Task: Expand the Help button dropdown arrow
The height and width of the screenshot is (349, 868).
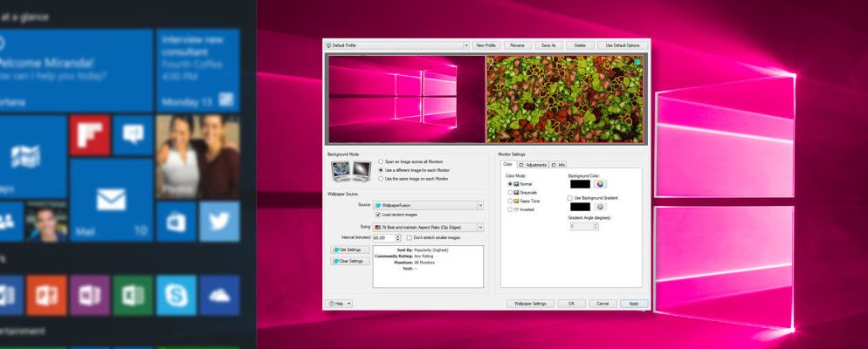Action: [350, 304]
